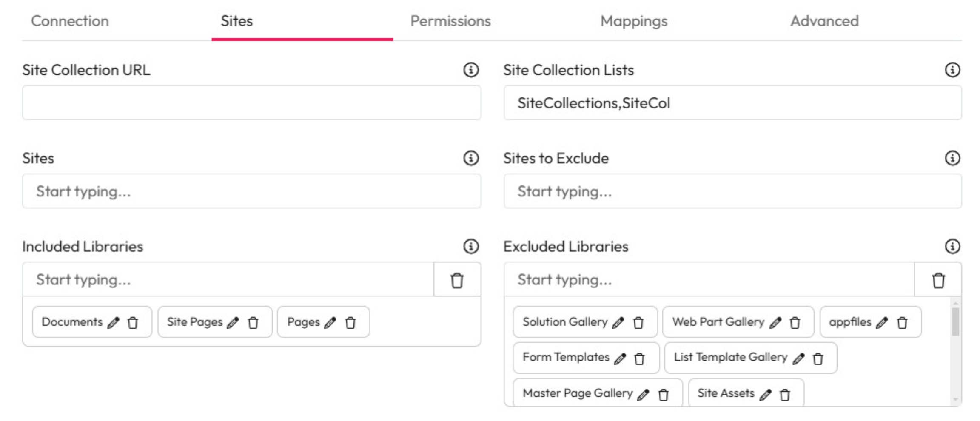Clear all Excluded Libraries with trash button
The width and height of the screenshot is (980, 421).
point(938,280)
